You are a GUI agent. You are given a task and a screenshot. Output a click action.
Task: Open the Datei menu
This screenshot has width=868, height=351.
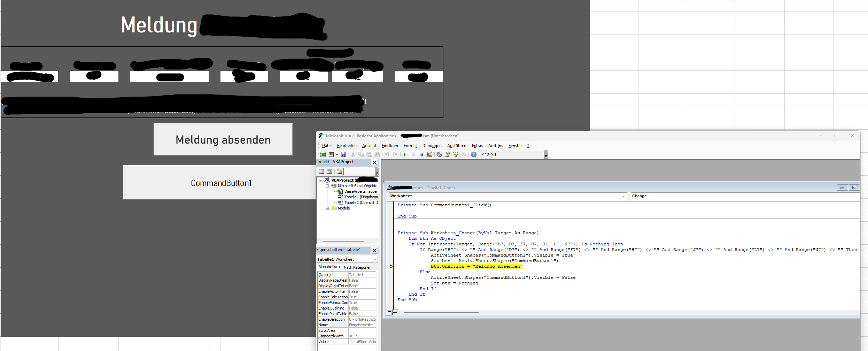click(327, 146)
